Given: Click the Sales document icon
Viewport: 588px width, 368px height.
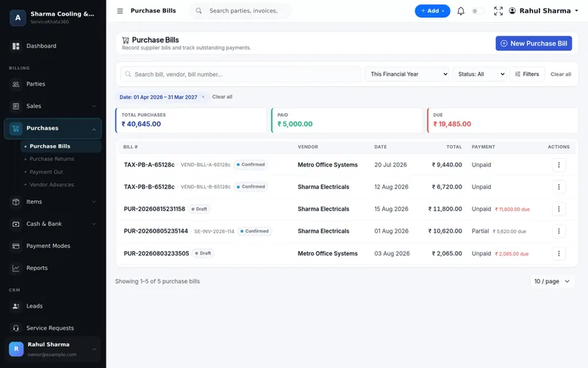Looking at the screenshot, I should (x=15, y=106).
